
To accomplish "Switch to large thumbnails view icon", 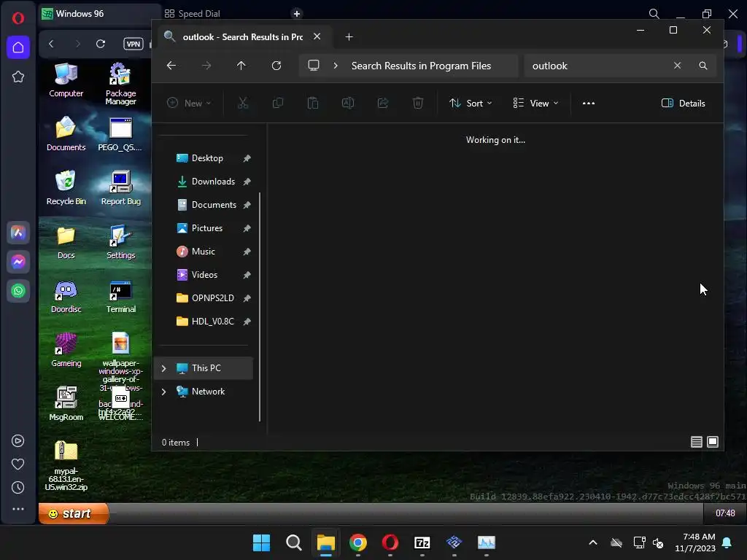I will click(713, 442).
